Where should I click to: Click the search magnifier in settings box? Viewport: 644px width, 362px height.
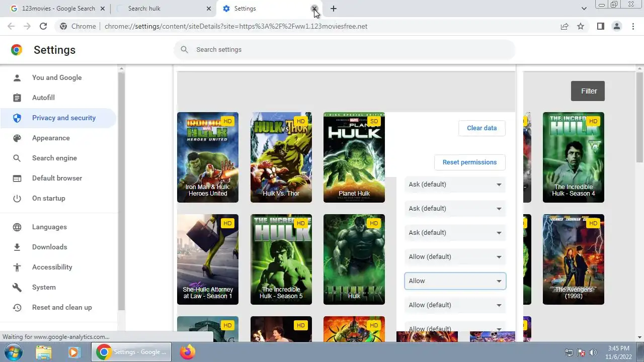coord(185,49)
